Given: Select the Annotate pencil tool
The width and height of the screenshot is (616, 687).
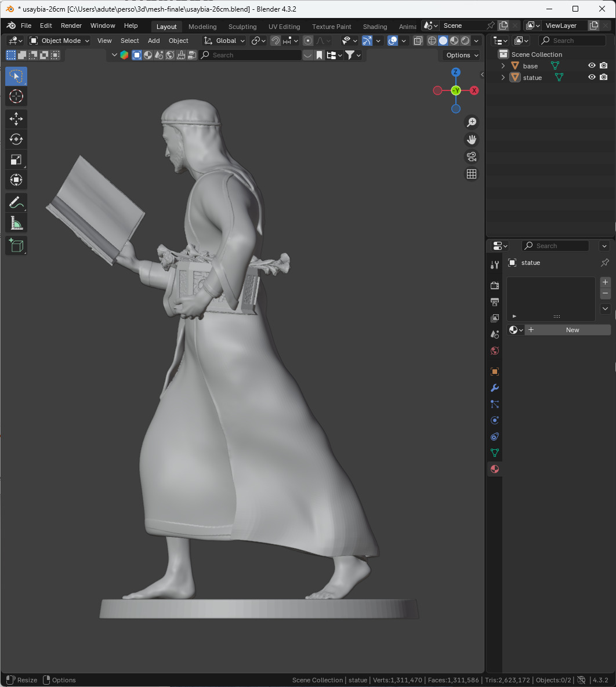Looking at the screenshot, I should (16, 202).
